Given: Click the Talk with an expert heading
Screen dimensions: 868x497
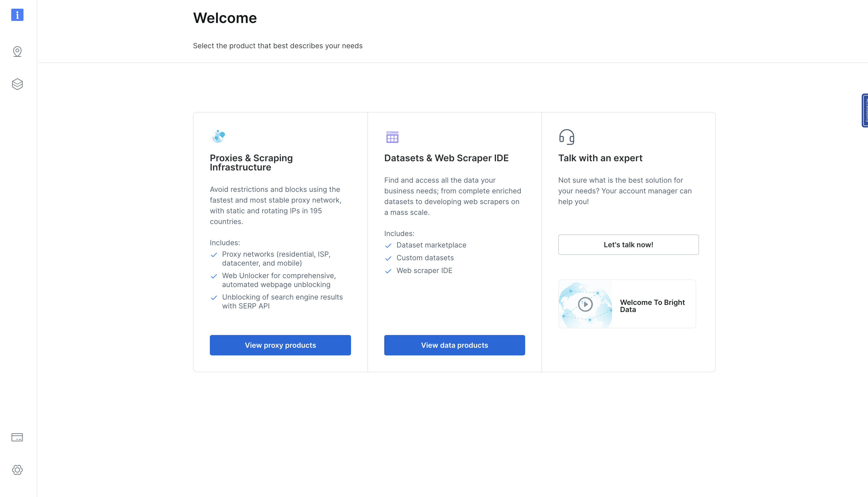Looking at the screenshot, I should click(x=600, y=158).
